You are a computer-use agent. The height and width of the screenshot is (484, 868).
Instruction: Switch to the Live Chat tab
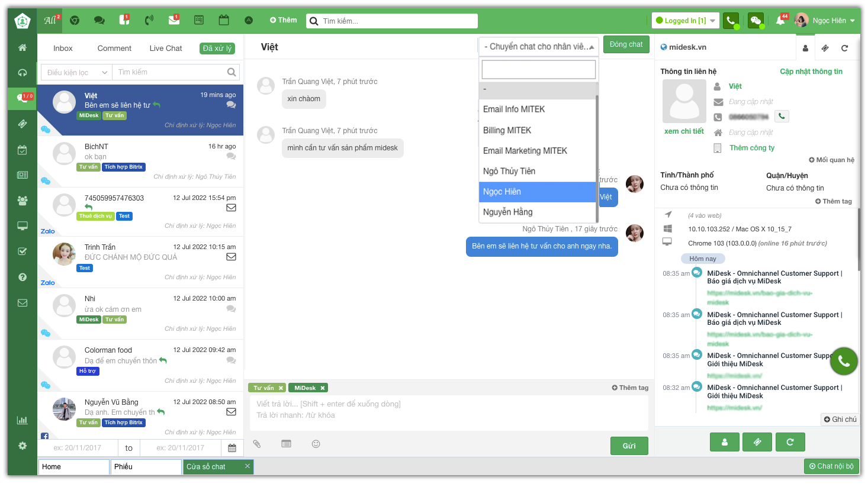pos(166,49)
